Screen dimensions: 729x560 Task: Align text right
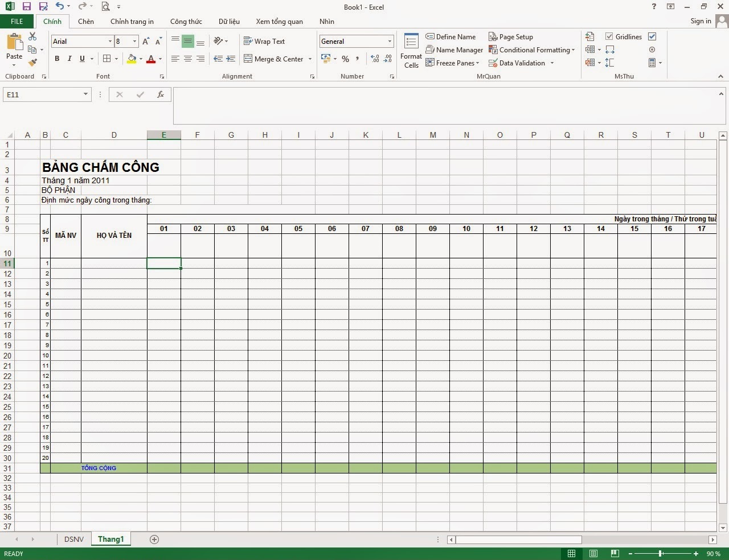(x=200, y=59)
